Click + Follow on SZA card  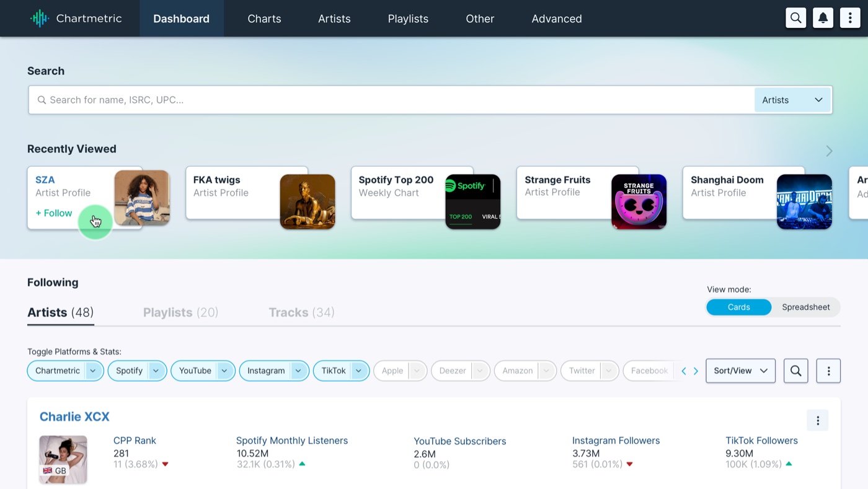click(54, 213)
